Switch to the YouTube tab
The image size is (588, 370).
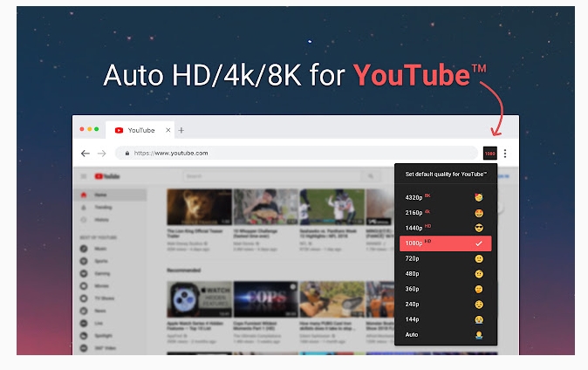[140, 130]
